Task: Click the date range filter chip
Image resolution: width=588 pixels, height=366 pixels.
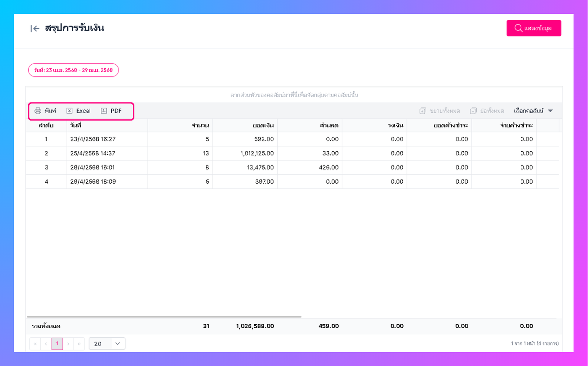Action: (x=73, y=70)
